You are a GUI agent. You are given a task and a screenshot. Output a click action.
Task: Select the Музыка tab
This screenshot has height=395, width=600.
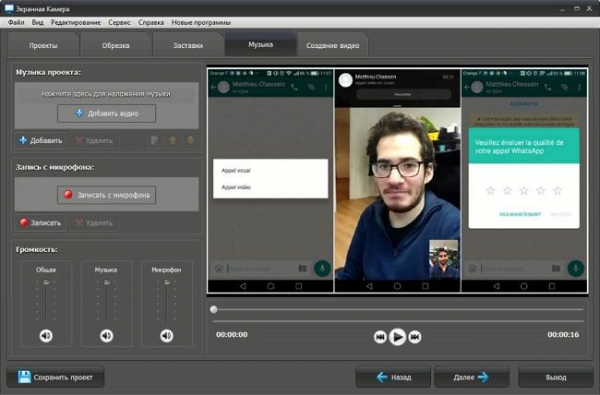pos(261,45)
